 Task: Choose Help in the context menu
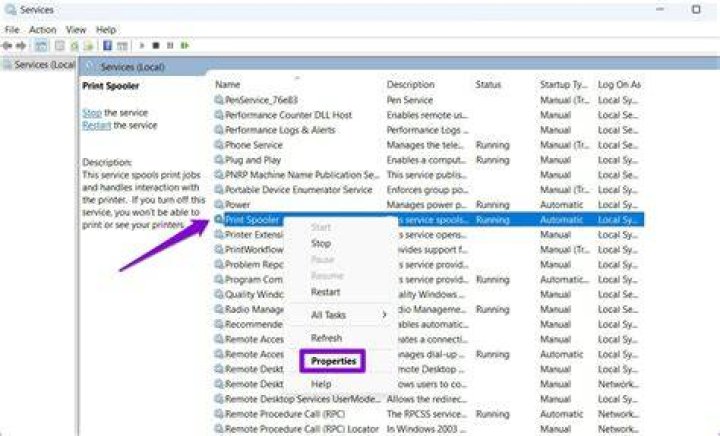(321, 384)
